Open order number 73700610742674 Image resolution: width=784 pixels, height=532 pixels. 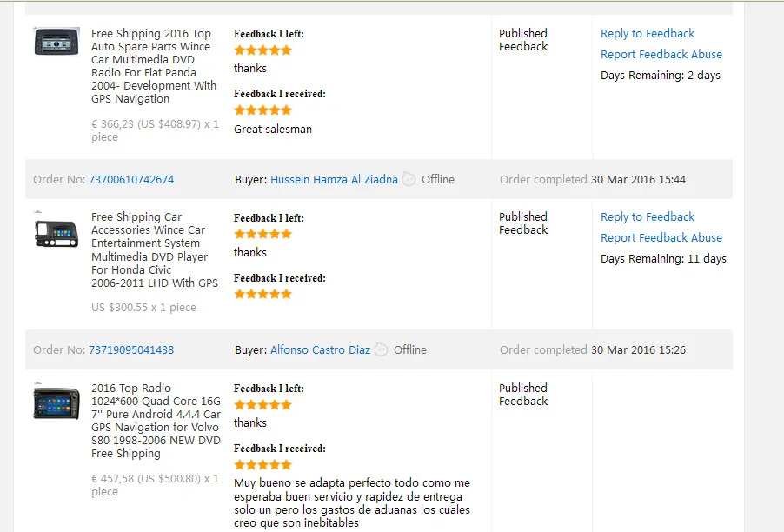pos(131,180)
